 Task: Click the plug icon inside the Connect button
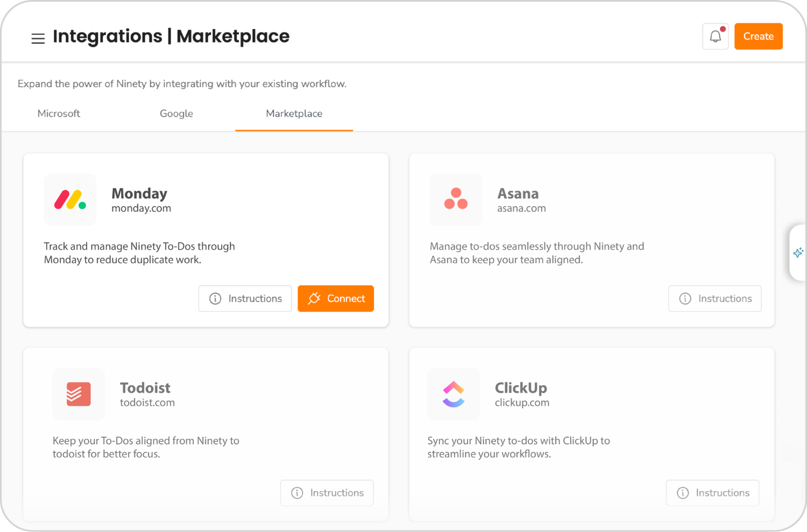pos(314,299)
